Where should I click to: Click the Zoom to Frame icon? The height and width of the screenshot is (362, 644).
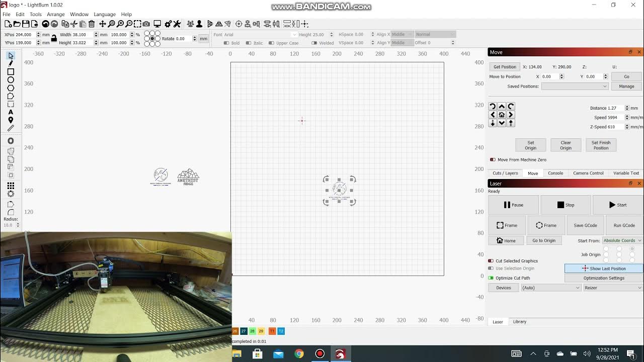[x=137, y=24]
